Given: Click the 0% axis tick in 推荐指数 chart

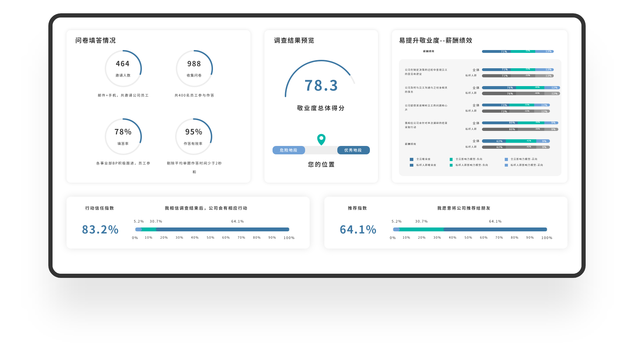Looking at the screenshot, I should 393,238.
